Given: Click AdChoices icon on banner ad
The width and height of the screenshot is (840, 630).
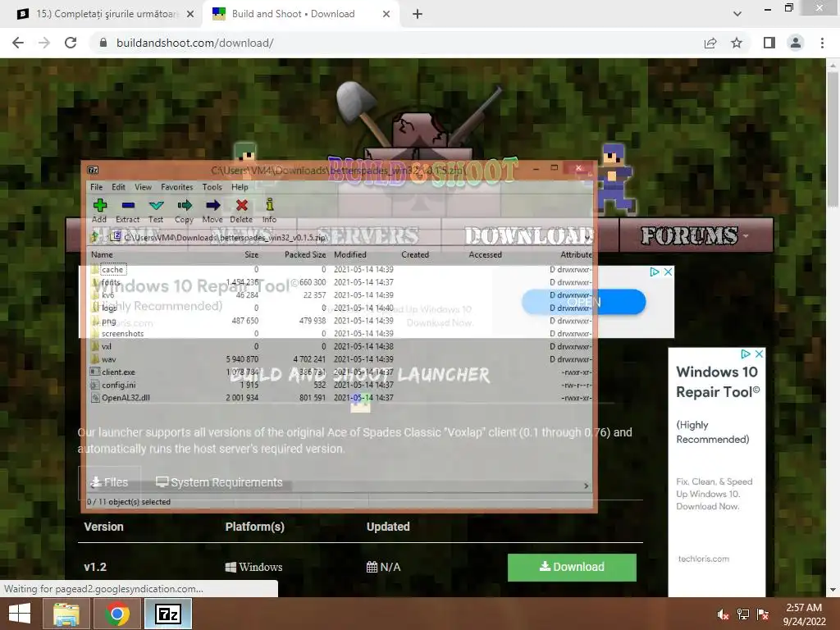Looking at the screenshot, I should click(655, 272).
